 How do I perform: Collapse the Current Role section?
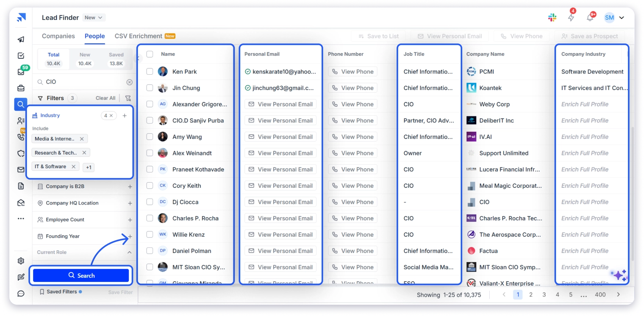[x=129, y=252]
